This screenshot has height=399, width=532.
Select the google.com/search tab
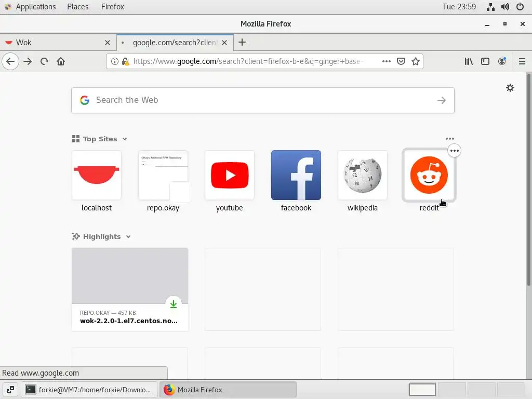pyautogui.click(x=175, y=43)
